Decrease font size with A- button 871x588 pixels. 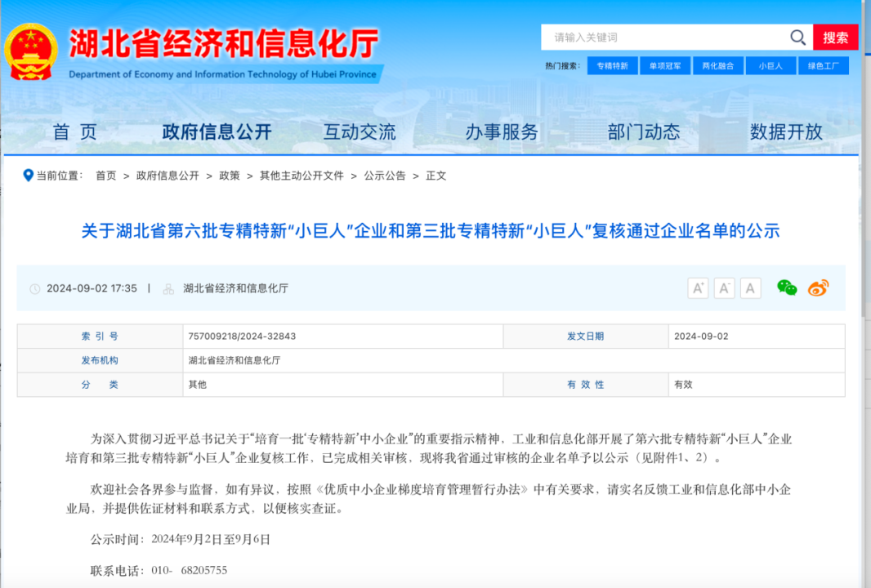(x=724, y=287)
